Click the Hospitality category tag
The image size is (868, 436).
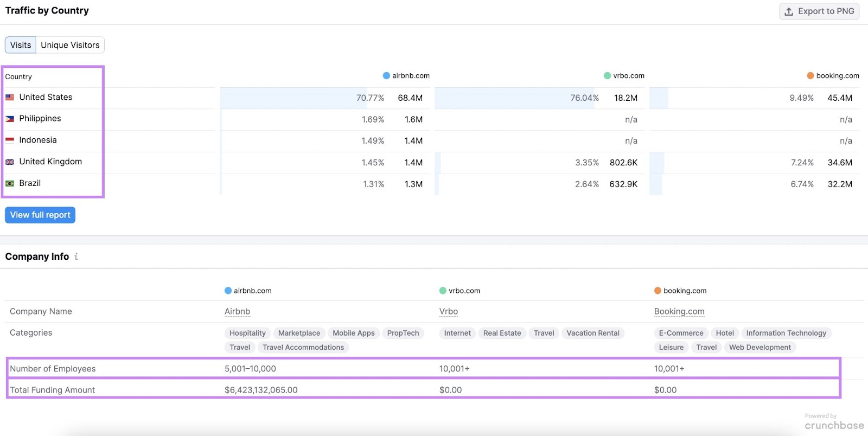pyautogui.click(x=247, y=333)
